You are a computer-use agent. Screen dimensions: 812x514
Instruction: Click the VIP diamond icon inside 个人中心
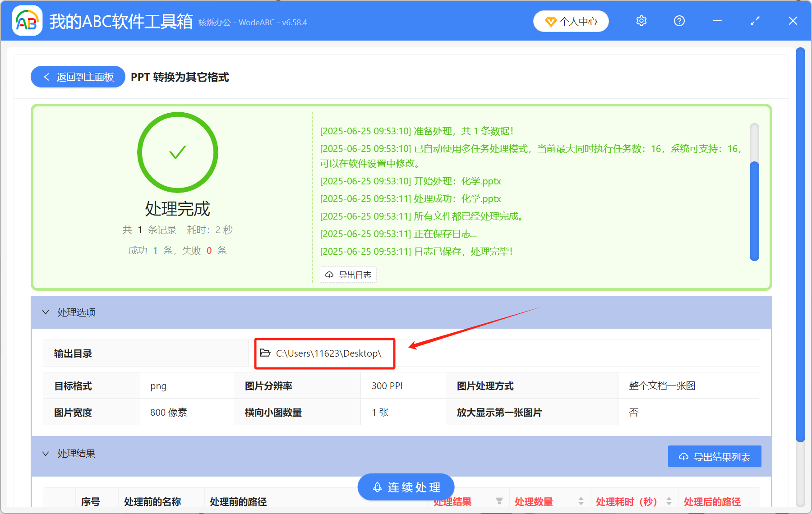551,21
